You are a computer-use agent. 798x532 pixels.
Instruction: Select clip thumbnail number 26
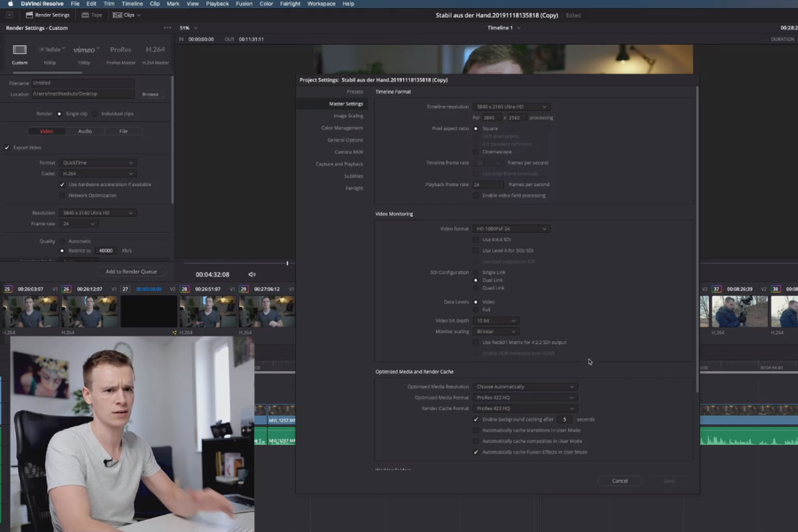pyautogui.click(x=90, y=311)
